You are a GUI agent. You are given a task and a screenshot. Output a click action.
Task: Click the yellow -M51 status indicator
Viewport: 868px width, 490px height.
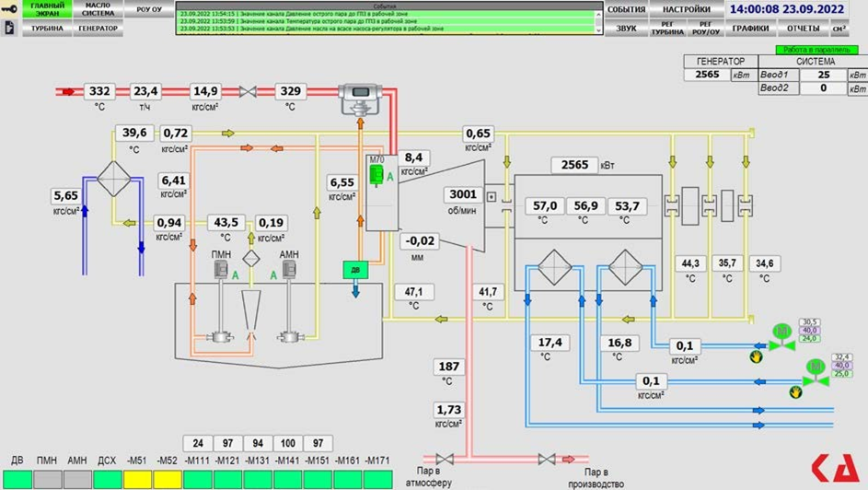137,480
